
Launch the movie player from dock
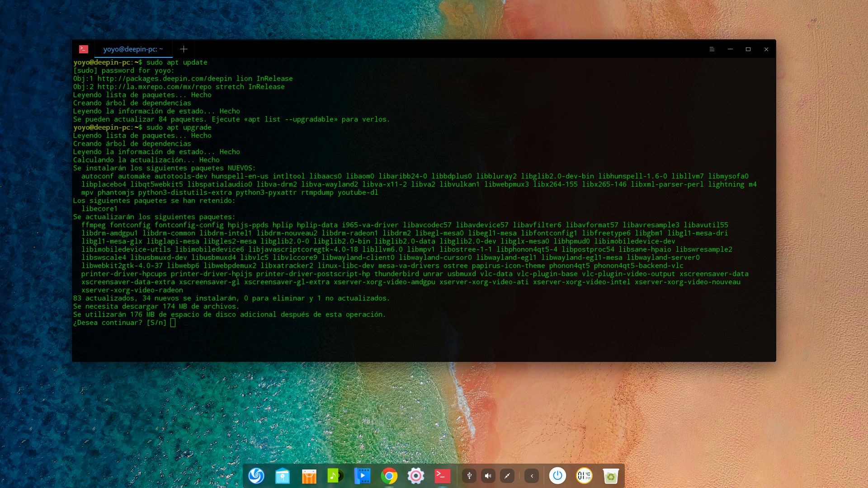tap(362, 476)
